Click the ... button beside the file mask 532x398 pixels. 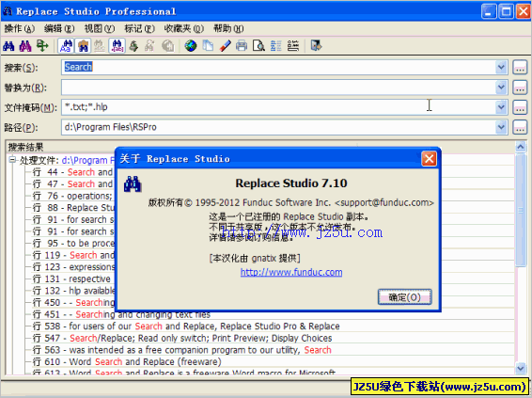520,107
